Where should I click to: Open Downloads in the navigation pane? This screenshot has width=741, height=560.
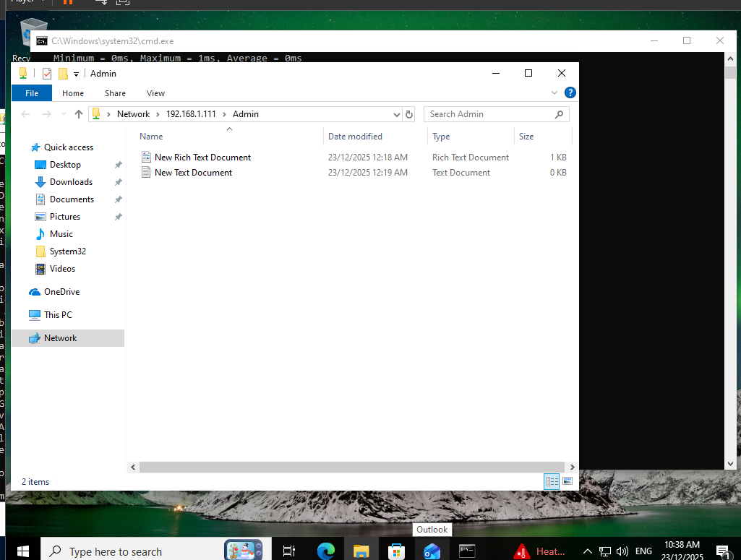71,182
